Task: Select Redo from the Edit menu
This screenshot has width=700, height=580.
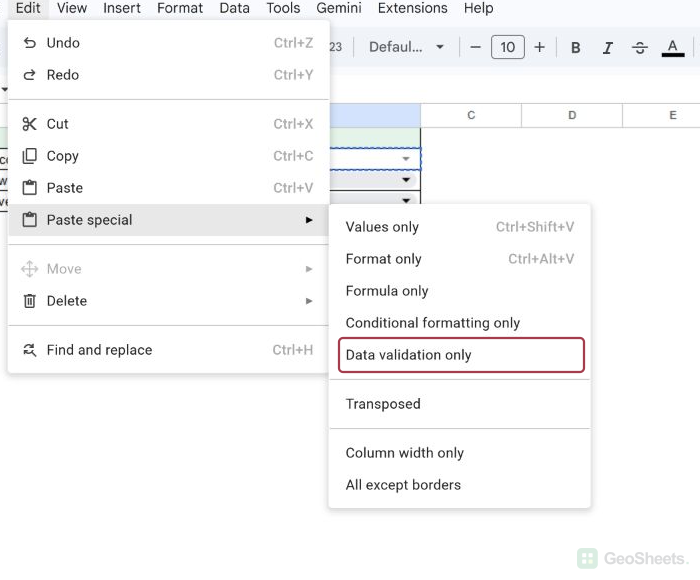Action: point(168,75)
